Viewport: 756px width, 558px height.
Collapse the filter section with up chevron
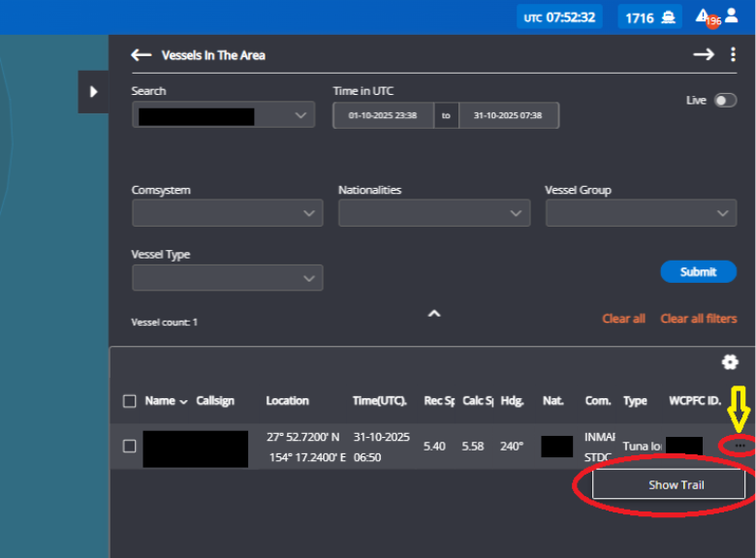[x=434, y=314]
